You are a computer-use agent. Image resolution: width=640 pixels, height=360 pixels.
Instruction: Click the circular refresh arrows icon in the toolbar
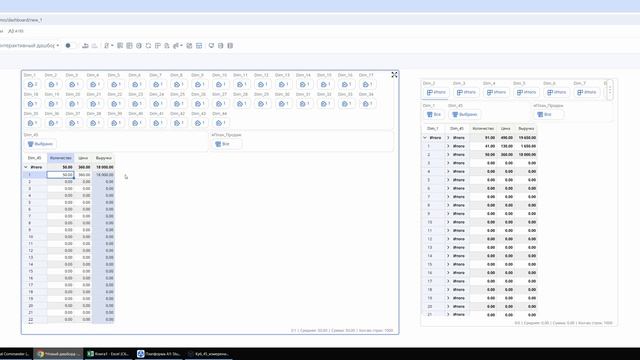148,46
